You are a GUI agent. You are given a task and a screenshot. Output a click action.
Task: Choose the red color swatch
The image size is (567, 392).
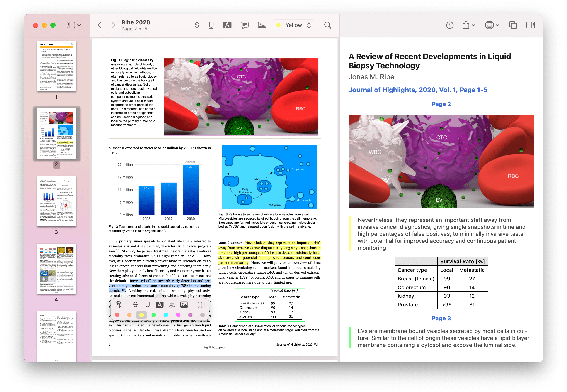(x=117, y=315)
